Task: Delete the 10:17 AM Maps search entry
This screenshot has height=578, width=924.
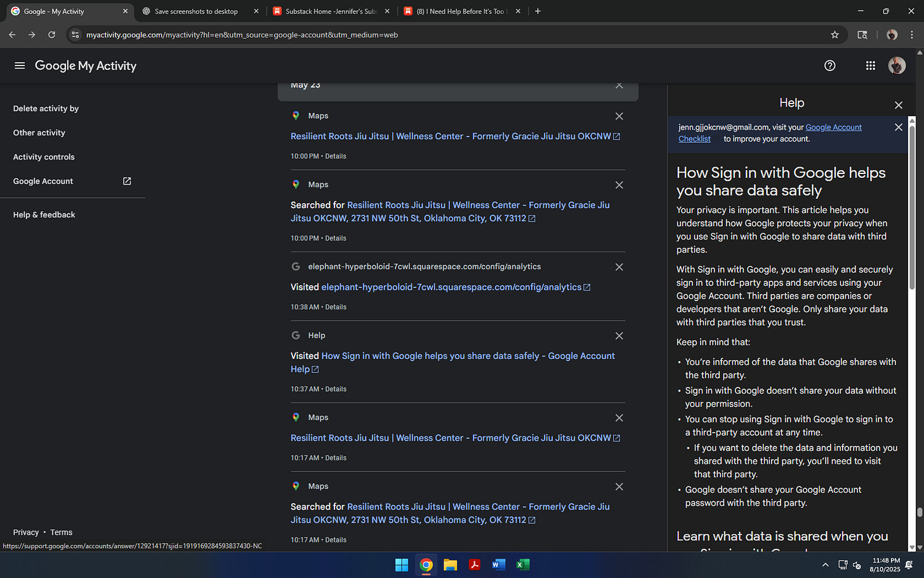Action: [619, 487]
